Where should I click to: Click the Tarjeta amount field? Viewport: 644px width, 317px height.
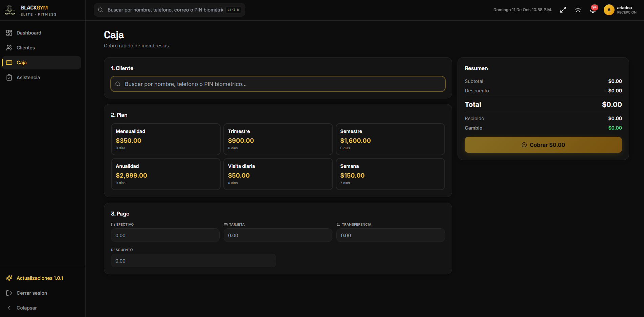[x=278, y=235]
